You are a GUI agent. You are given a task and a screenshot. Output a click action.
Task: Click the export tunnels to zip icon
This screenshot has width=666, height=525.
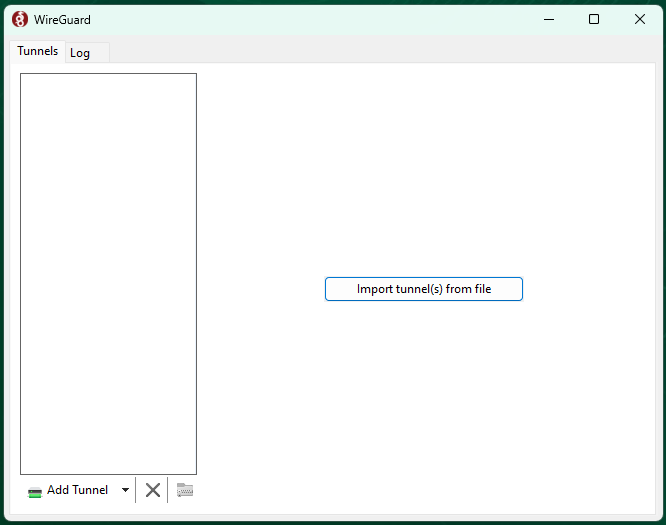pyautogui.click(x=185, y=490)
